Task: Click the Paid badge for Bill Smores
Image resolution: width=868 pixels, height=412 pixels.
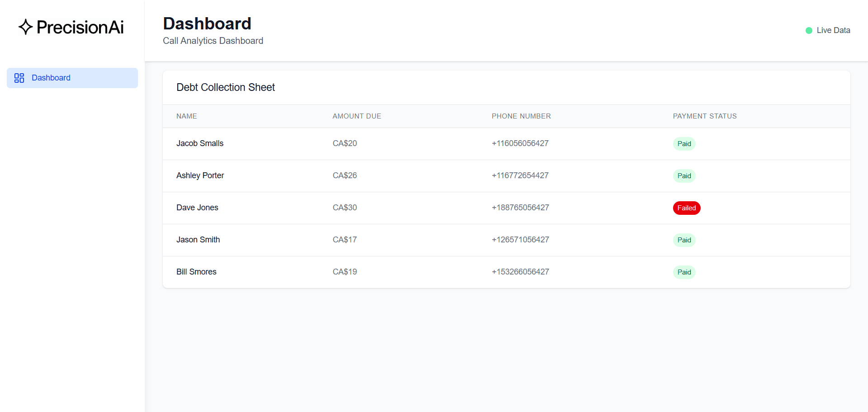Action: (x=684, y=272)
